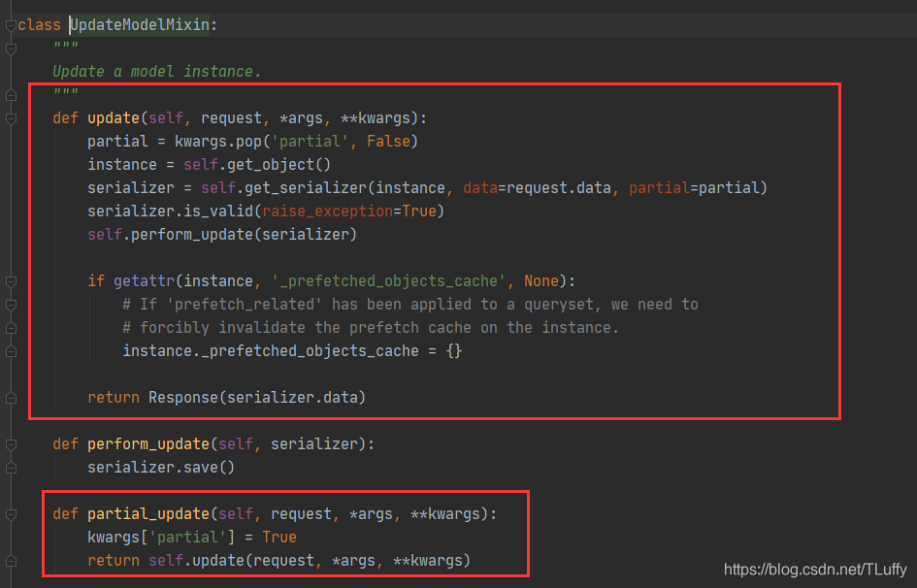Fold the if getattr block gutter marker
The height and width of the screenshot is (588, 917).
[x=11, y=281]
